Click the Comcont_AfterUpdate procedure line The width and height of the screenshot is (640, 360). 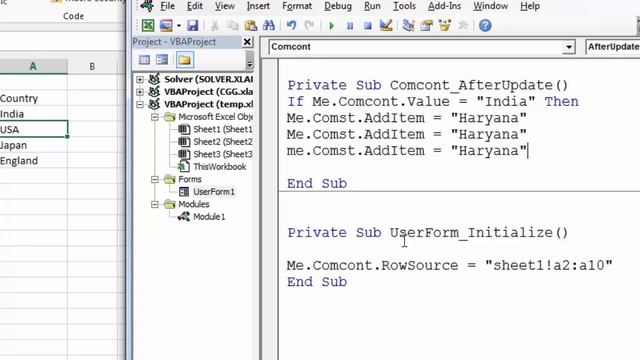(428, 85)
